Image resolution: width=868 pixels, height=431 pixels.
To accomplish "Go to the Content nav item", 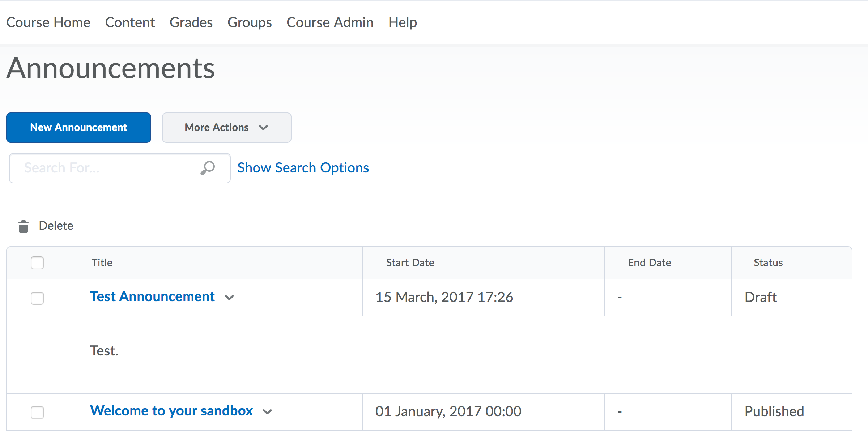I will [x=130, y=22].
